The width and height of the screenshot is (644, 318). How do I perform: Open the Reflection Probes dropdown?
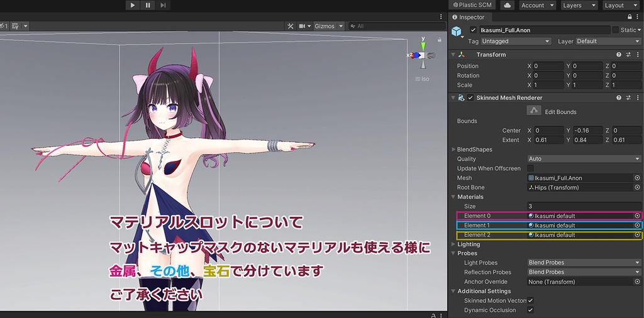[x=584, y=272]
